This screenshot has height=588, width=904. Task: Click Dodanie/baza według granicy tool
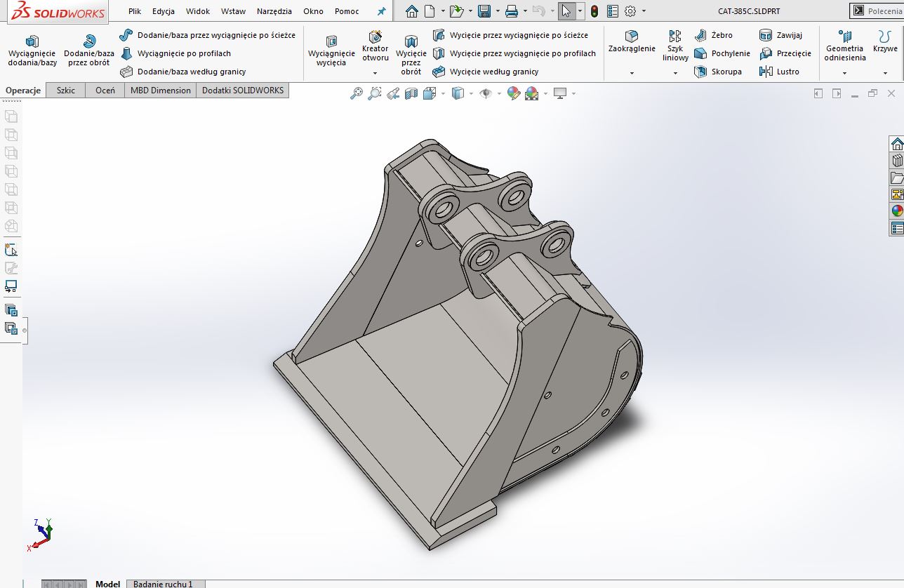pos(182,72)
